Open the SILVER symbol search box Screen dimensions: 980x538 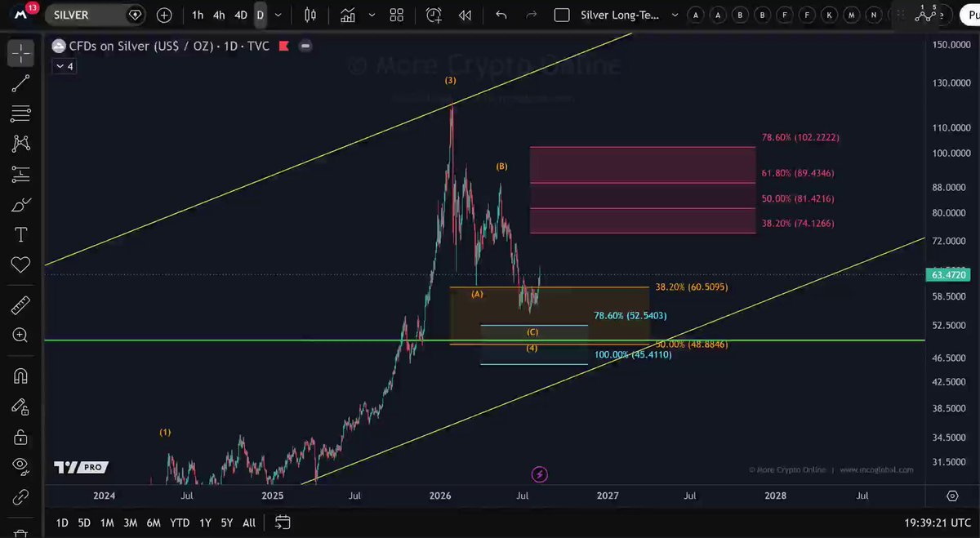tap(96, 15)
